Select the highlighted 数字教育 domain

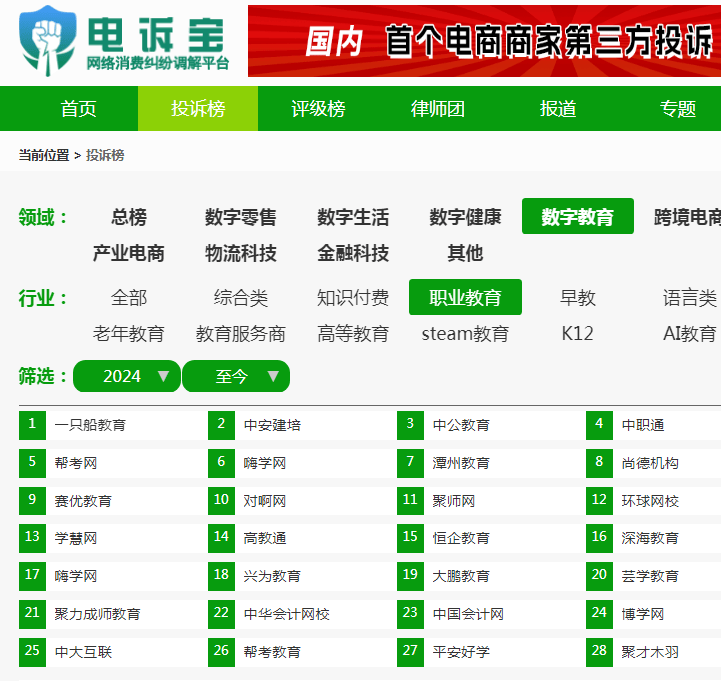[x=578, y=216]
